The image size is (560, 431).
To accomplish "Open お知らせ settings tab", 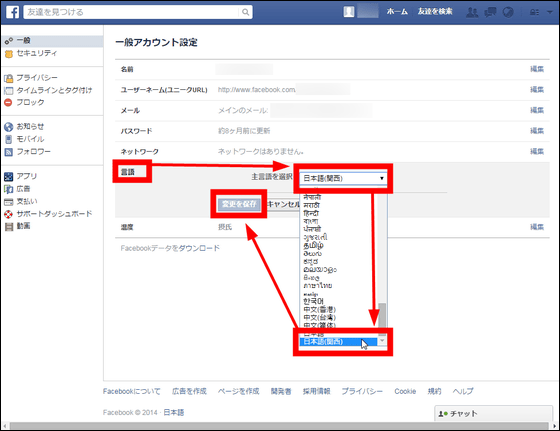I will point(30,126).
